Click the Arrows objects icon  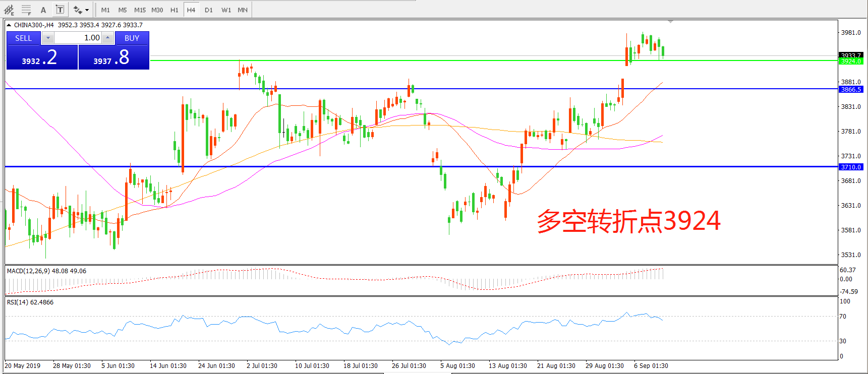[x=77, y=10]
